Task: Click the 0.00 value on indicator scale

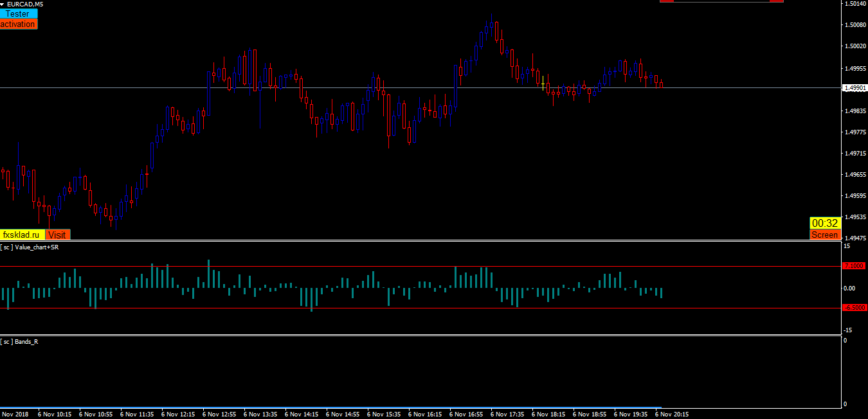Action: point(849,288)
